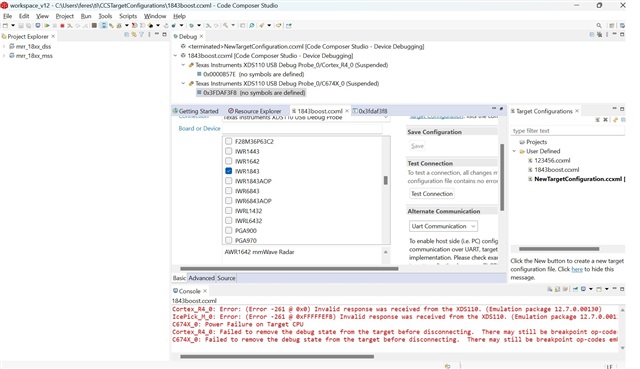Viewport: 640px width, 369px height.
Task: Click the Save icon in main toolbar
Action: point(20,25)
